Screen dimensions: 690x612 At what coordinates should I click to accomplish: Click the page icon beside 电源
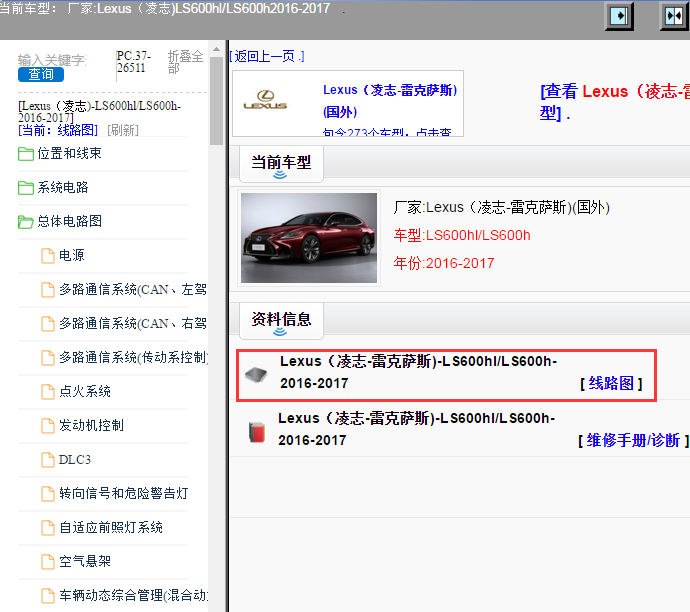(48, 256)
